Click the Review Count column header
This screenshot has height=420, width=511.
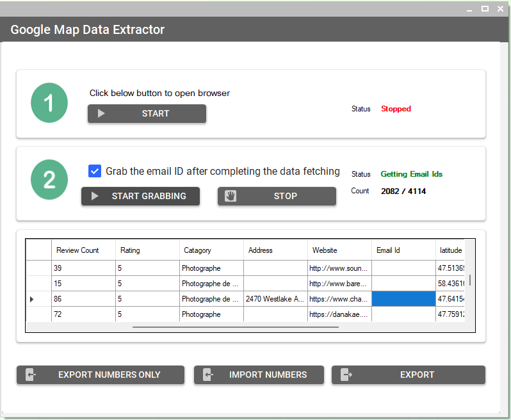(83, 250)
